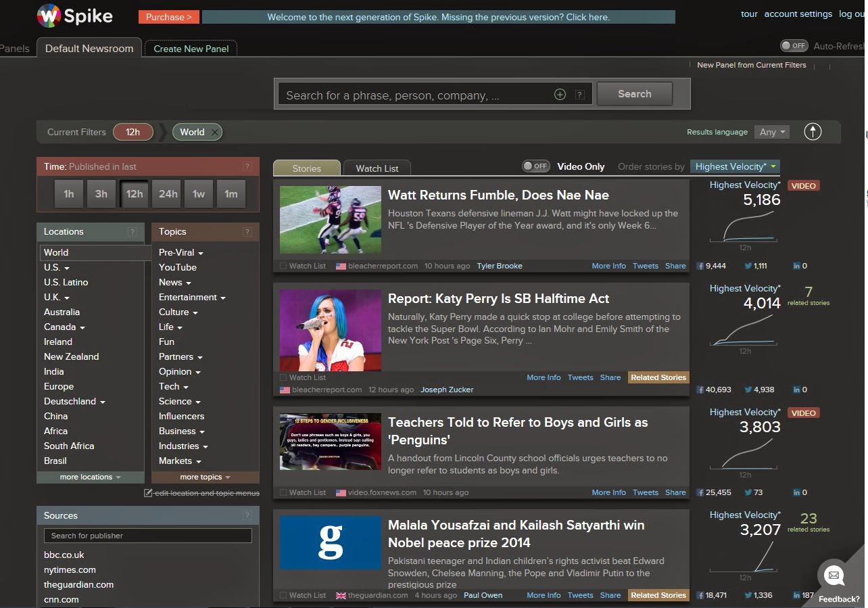Click the edit location and topic menus icon

pyautogui.click(x=148, y=493)
